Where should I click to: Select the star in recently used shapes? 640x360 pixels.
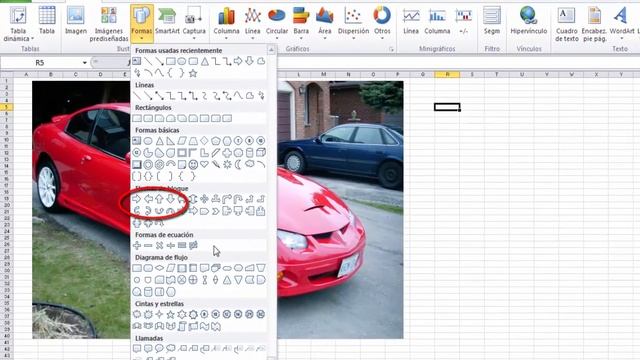(x=193, y=73)
